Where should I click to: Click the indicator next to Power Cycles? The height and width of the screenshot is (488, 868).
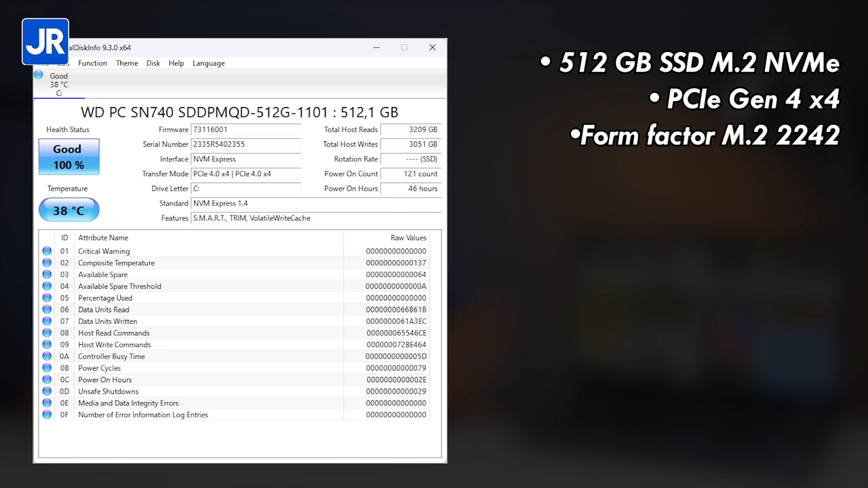point(47,367)
